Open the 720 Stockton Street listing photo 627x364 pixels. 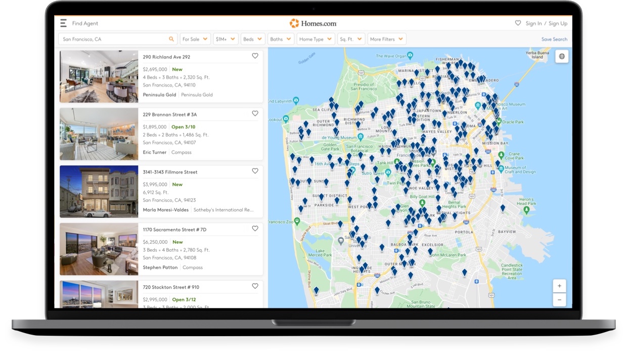99,294
